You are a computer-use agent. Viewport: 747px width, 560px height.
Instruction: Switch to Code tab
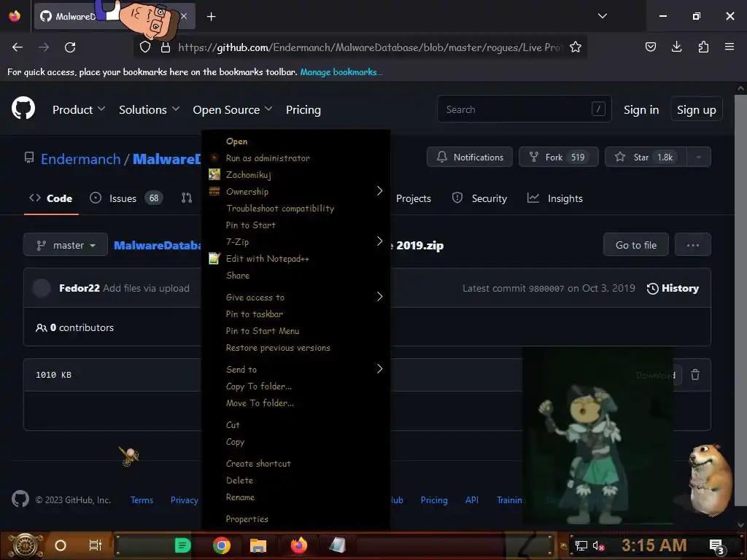[x=51, y=198]
